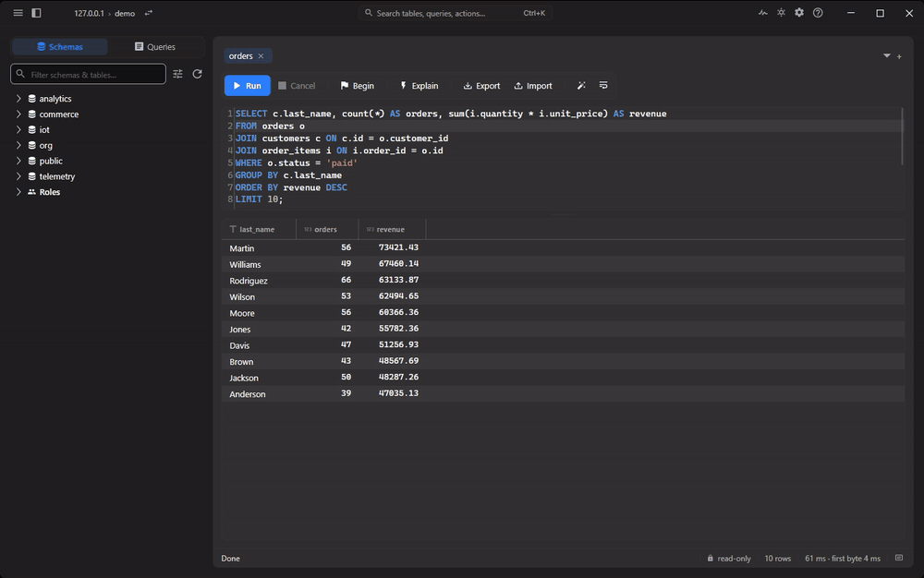Screen dimensions: 924x578
Task: Toggle word wrap in the editor
Action: pos(603,85)
